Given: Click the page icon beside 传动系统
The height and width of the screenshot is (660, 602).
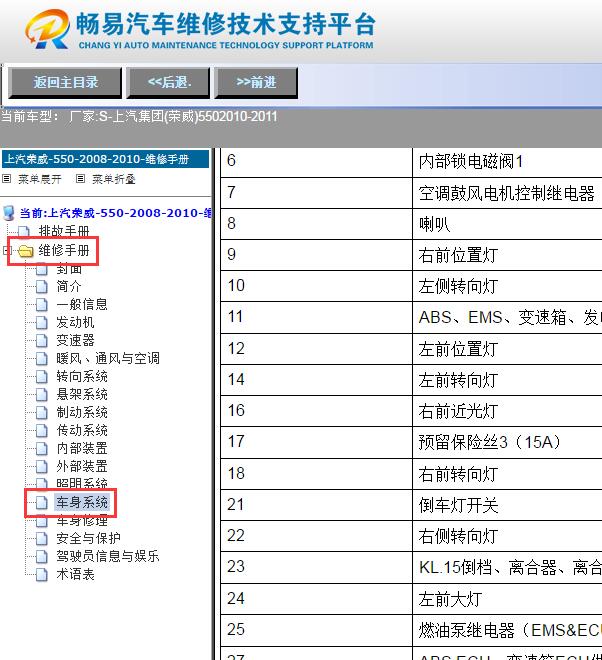Looking at the screenshot, I should (42, 430).
